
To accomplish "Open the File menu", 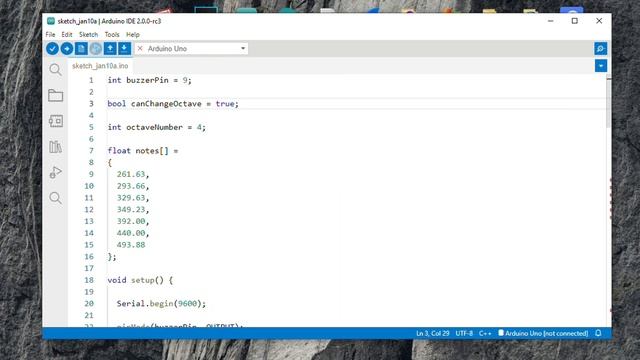I will pyautogui.click(x=50, y=35).
